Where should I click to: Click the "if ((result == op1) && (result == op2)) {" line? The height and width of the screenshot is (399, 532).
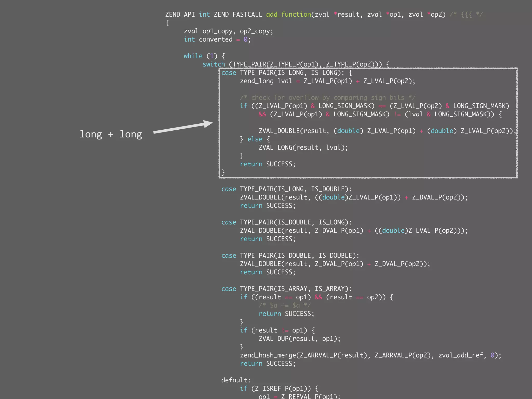[317, 297]
